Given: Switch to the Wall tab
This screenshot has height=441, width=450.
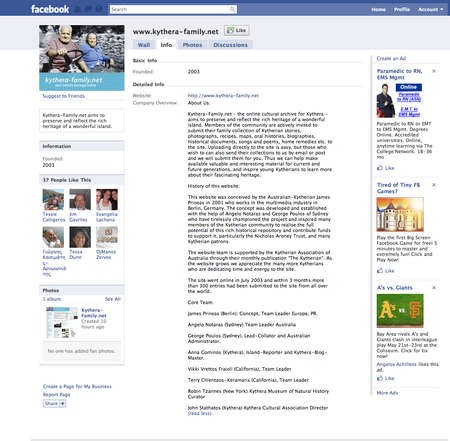Looking at the screenshot, I should (x=144, y=45).
